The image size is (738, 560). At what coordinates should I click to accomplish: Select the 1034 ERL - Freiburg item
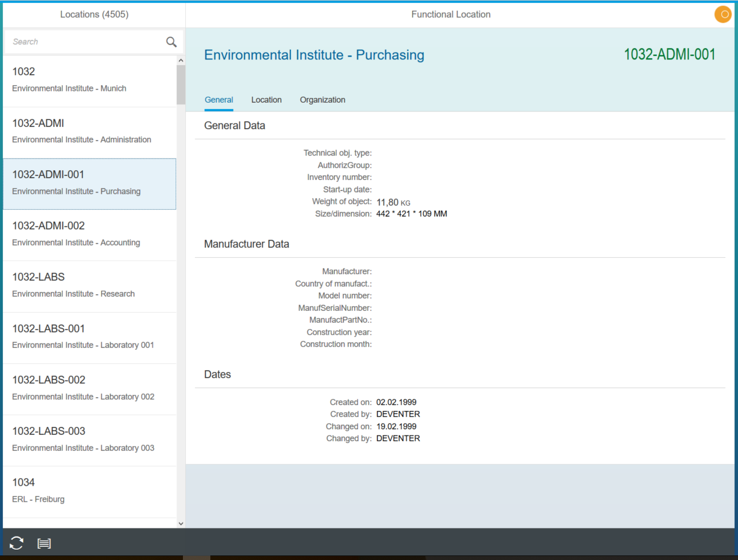click(90, 491)
